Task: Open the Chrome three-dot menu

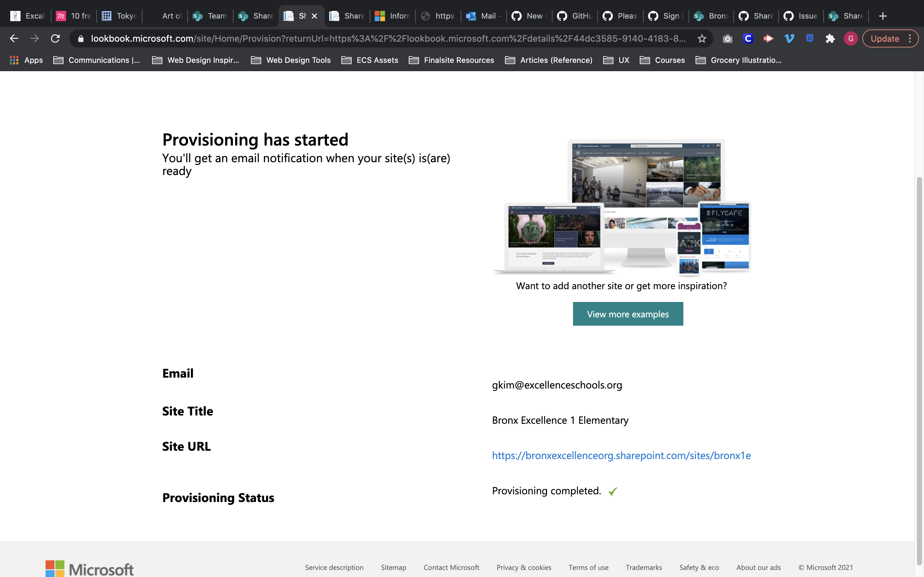Action: coord(910,38)
